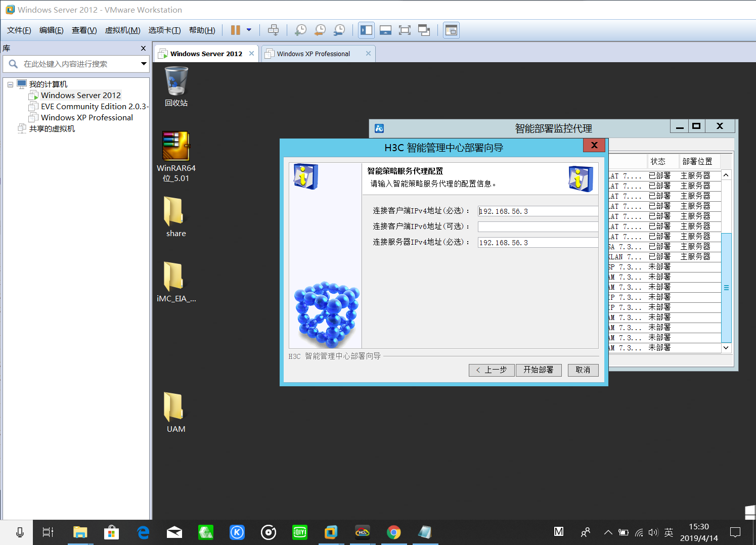This screenshot has height=545, width=756.
Task: Click the 连接客户端IPv4地址 input field
Action: click(538, 211)
